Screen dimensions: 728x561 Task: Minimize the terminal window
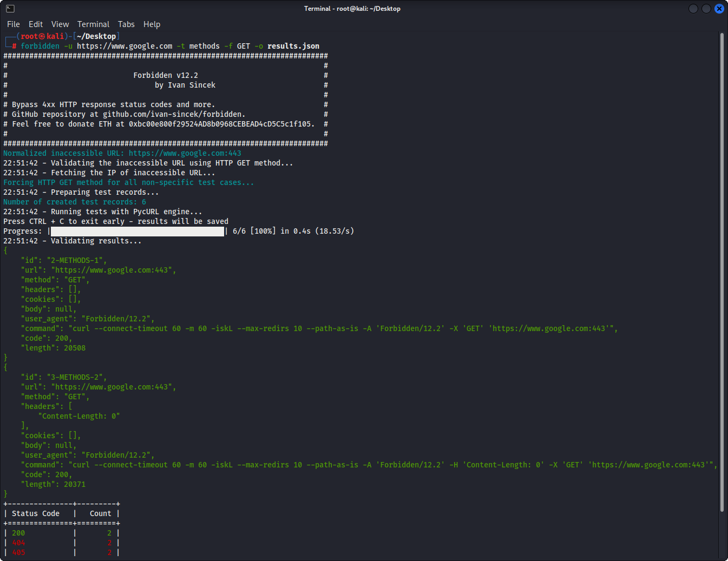pos(693,9)
